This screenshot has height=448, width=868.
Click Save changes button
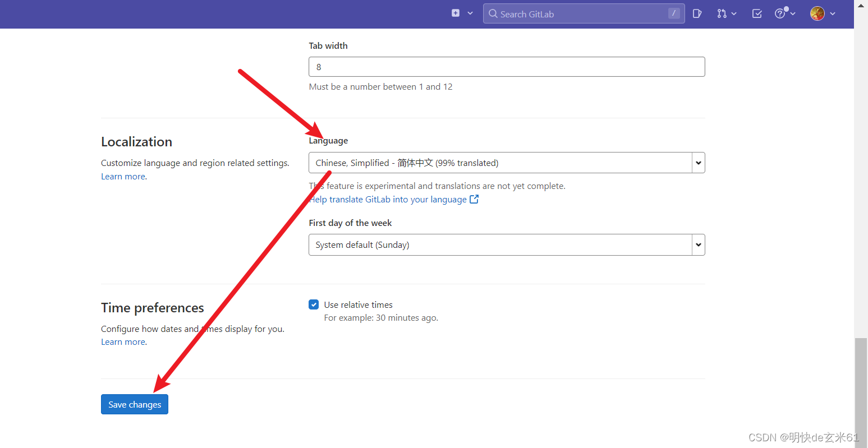[134, 404]
